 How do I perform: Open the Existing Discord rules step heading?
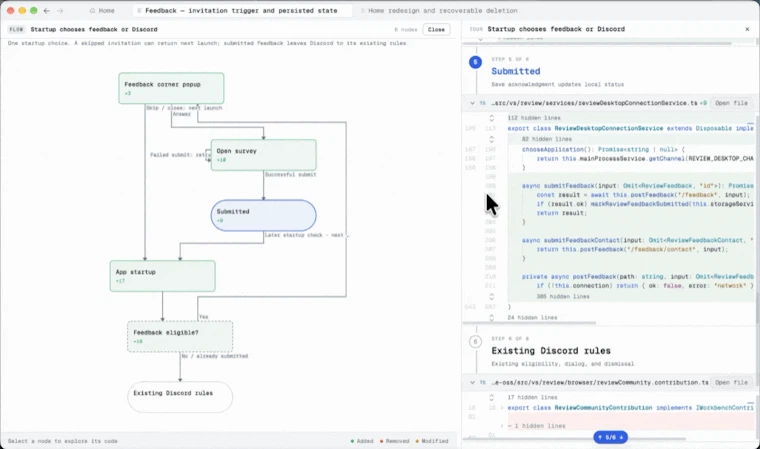(551, 351)
